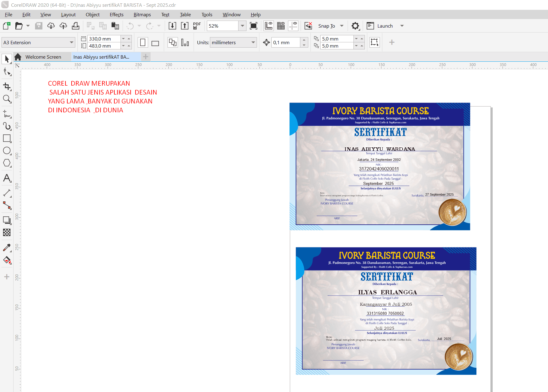Select the Color Eyedropper tool
The width and height of the screenshot is (548, 392).
coord(7,247)
